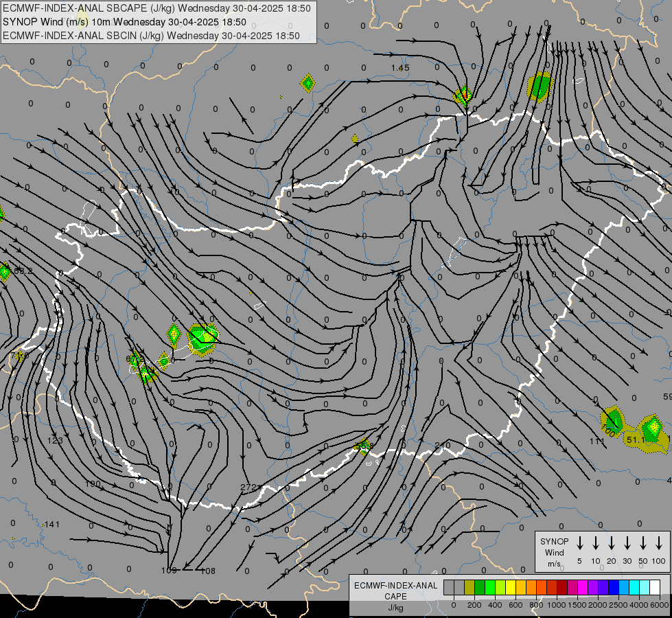Click 'ECMWF-INDEX-ANAL' label in color legend
This screenshot has width=672, height=618.
(395, 586)
